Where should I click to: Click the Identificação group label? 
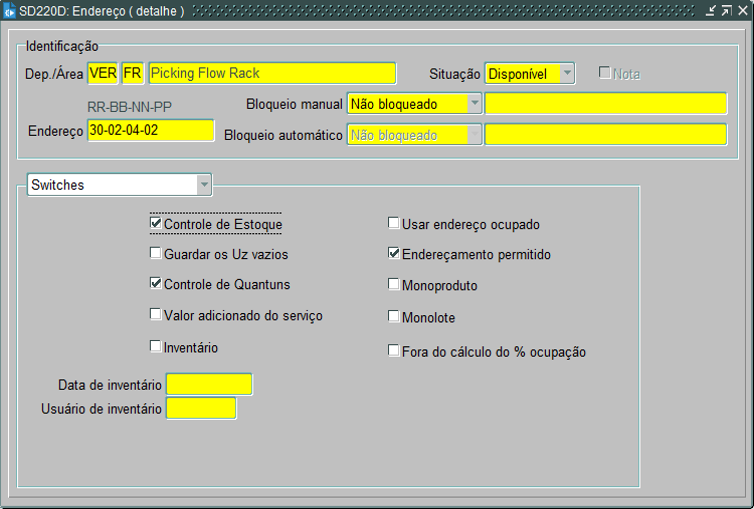(62, 46)
